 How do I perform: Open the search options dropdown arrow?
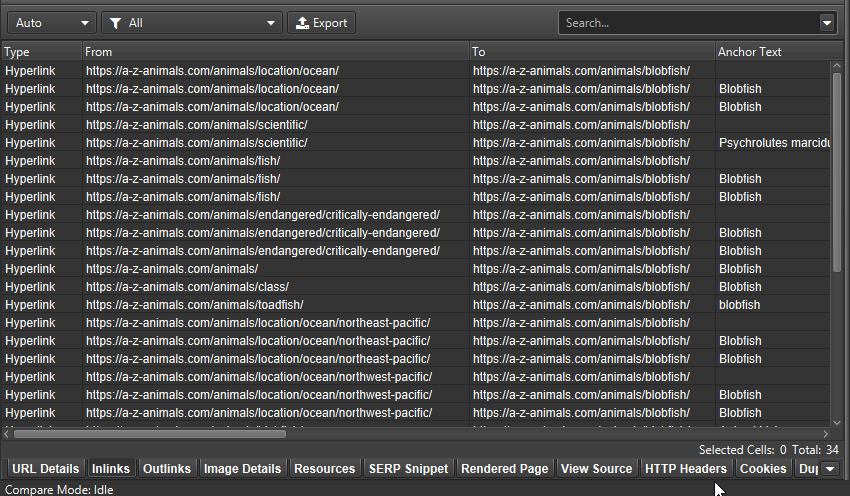tap(827, 23)
